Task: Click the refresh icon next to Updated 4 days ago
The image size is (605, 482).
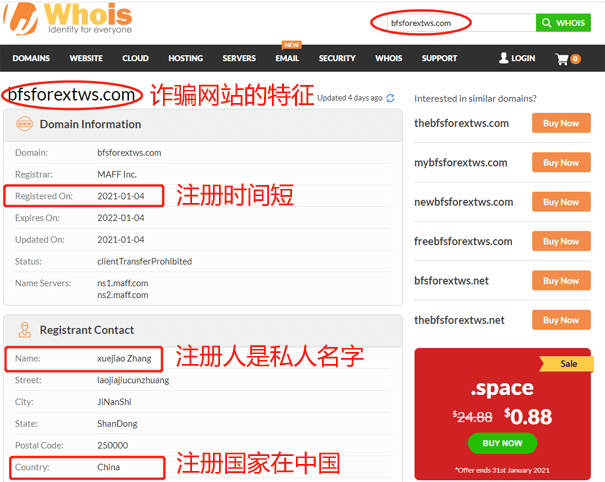Action: click(390, 98)
